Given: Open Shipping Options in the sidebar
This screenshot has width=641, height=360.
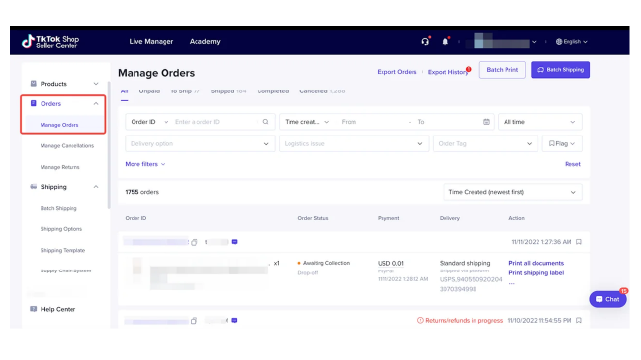Looking at the screenshot, I should pos(61,229).
